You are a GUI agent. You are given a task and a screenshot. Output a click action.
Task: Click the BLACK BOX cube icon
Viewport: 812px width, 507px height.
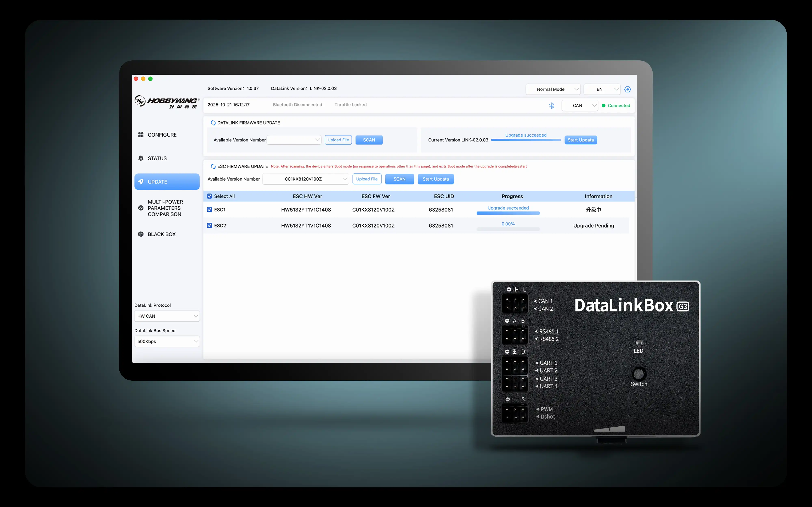point(141,234)
